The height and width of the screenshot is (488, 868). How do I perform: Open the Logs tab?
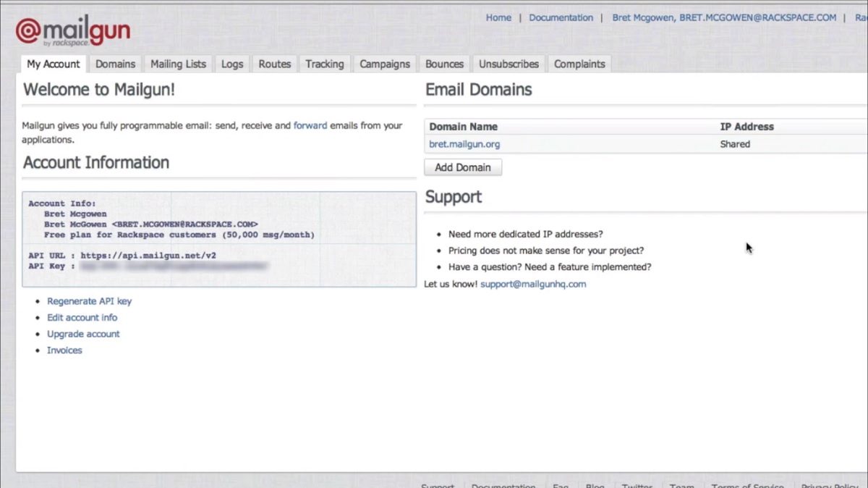pyautogui.click(x=231, y=64)
